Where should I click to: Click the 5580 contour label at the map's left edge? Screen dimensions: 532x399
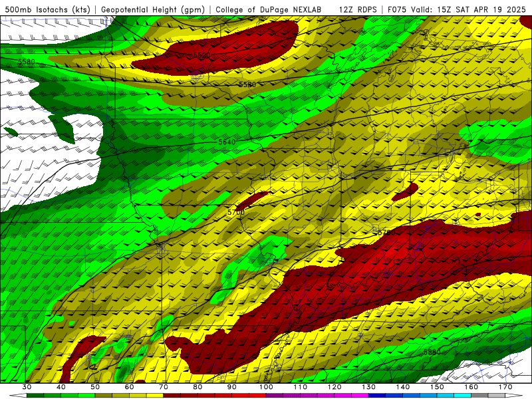pyautogui.click(x=27, y=62)
